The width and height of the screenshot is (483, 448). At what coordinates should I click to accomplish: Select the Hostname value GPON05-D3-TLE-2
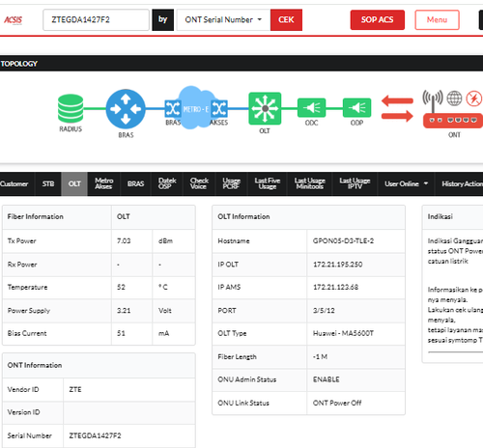coord(343,241)
